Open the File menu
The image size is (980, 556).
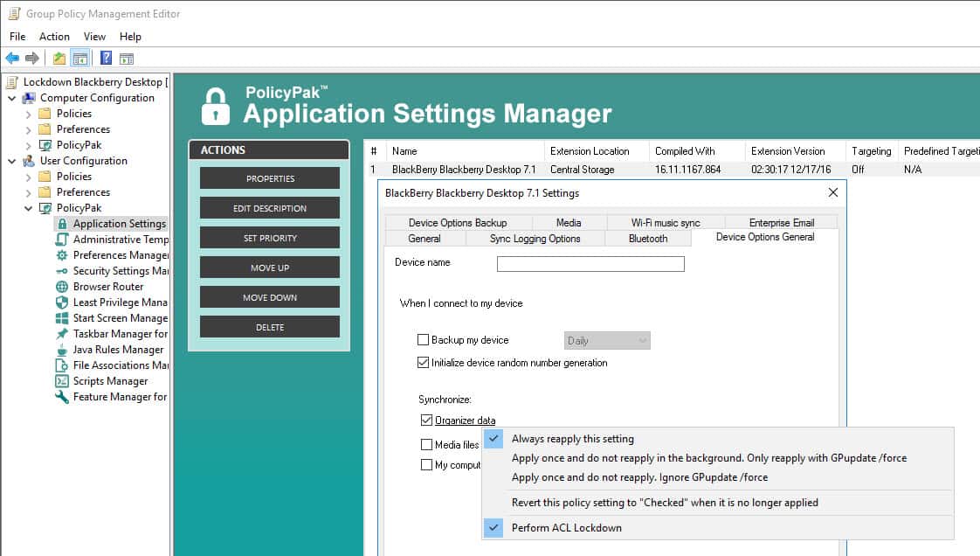coord(17,36)
